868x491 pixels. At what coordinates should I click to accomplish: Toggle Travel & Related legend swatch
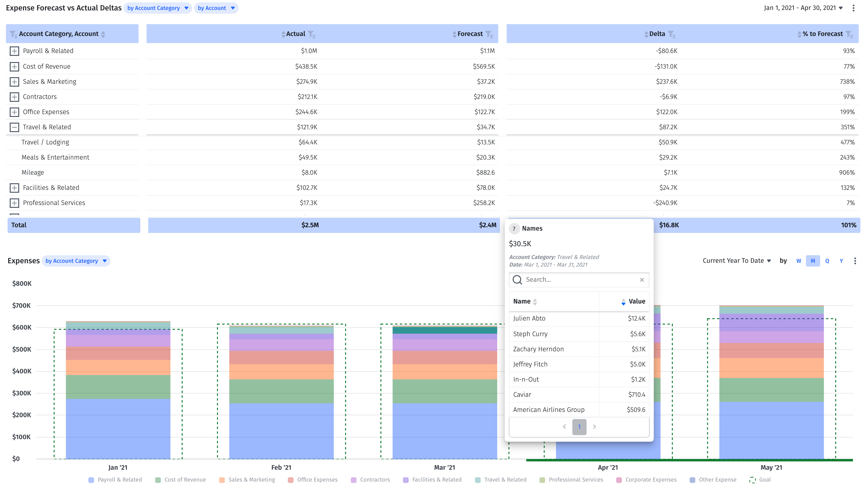coord(478,480)
